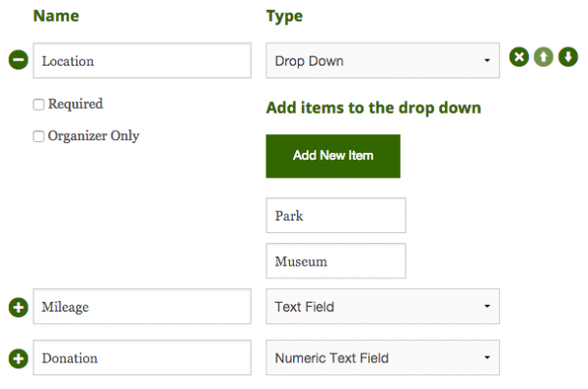The image size is (588, 389).
Task: Click the Museum dropdown item field
Action: point(336,261)
